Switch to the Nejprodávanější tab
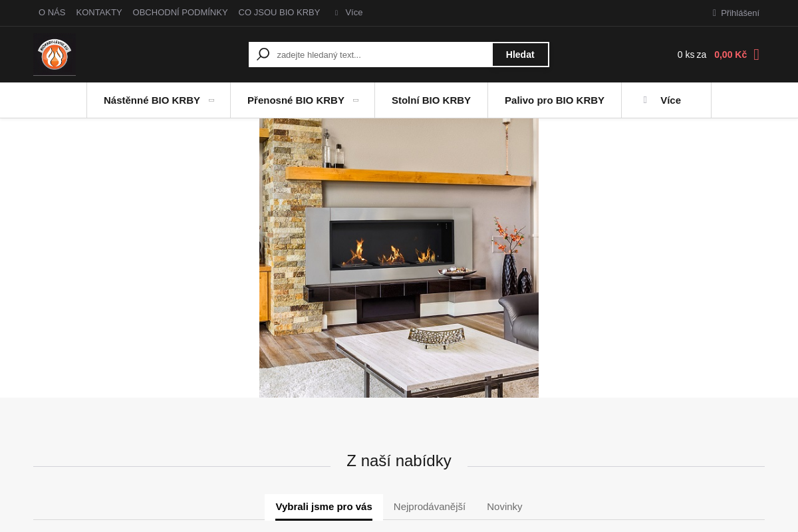Screen dimensions: 798x532 pos(429,507)
